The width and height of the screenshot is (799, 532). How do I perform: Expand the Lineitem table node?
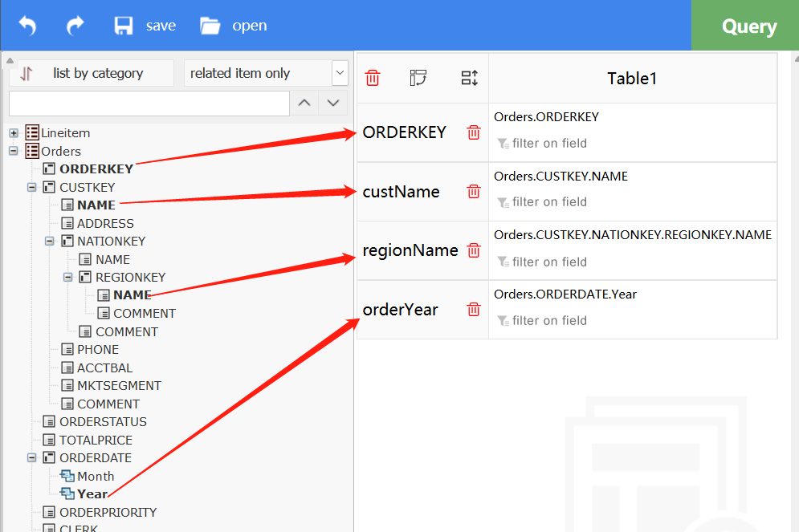coord(14,133)
